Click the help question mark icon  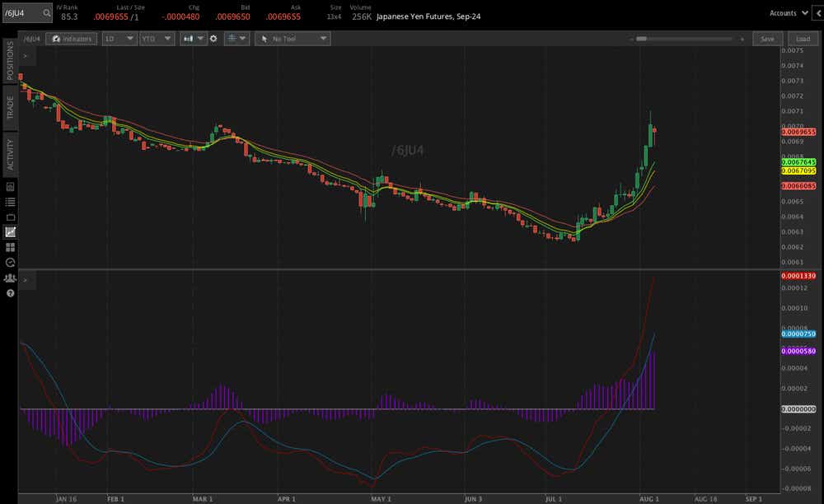pos(10,292)
